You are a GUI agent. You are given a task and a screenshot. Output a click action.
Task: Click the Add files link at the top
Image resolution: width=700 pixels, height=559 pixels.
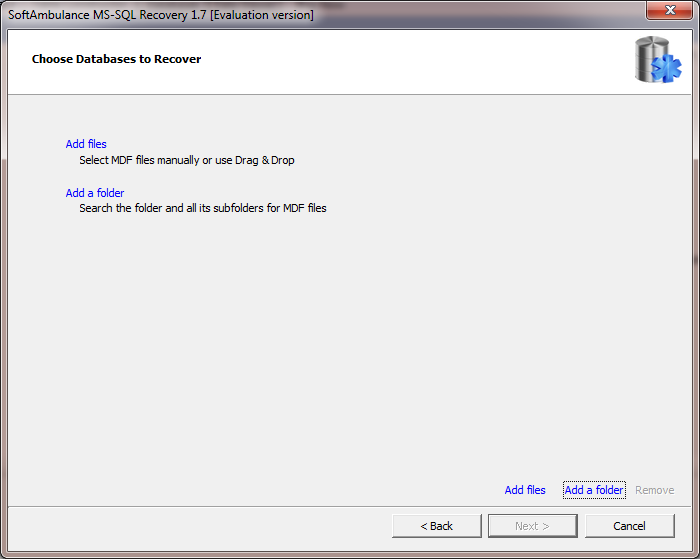86,144
